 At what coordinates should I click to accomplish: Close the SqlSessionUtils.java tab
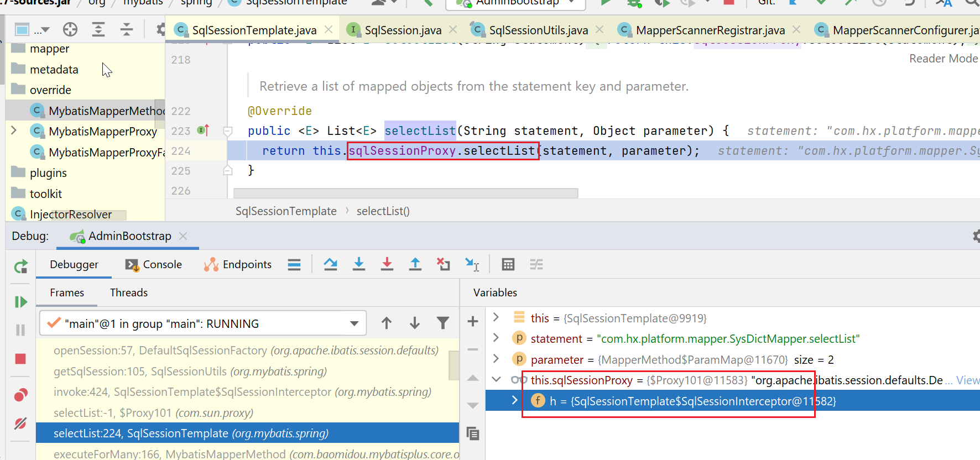tap(600, 29)
